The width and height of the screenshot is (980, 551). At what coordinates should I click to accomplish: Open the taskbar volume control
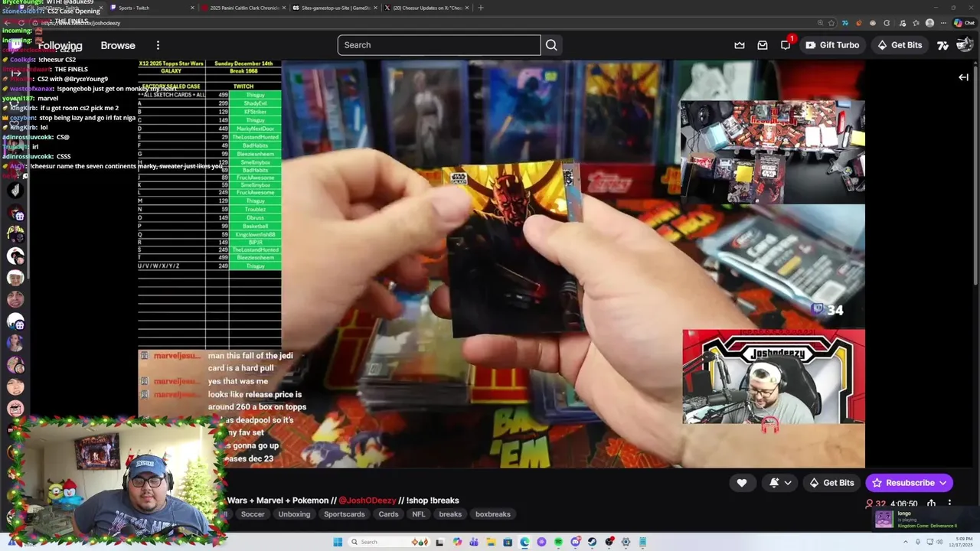tap(939, 542)
